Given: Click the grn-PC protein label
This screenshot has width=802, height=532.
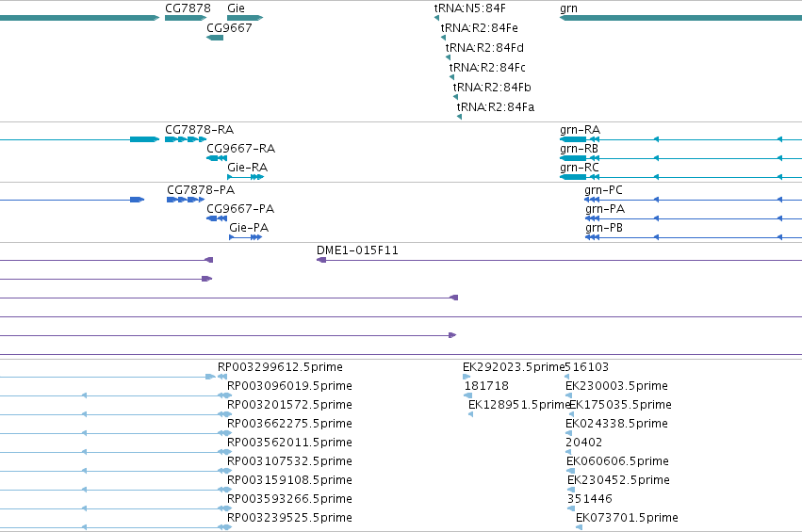Looking at the screenshot, I should [603, 190].
